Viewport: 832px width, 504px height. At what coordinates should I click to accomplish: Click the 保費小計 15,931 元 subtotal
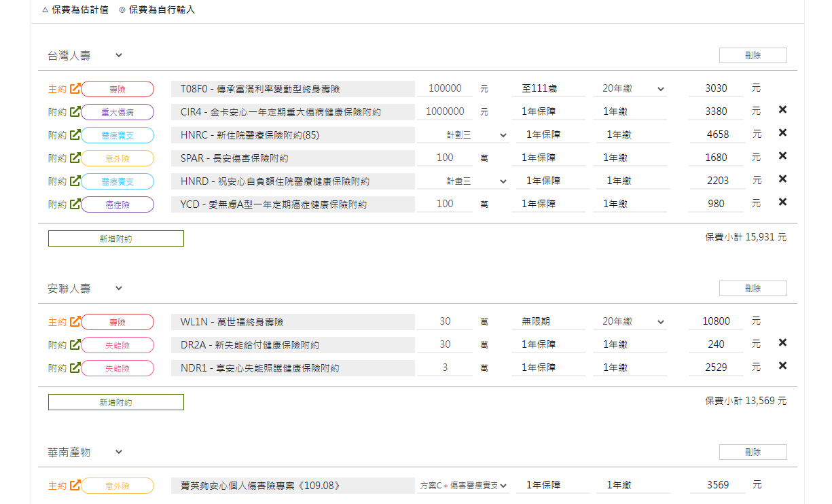pyautogui.click(x=746, y=238)
